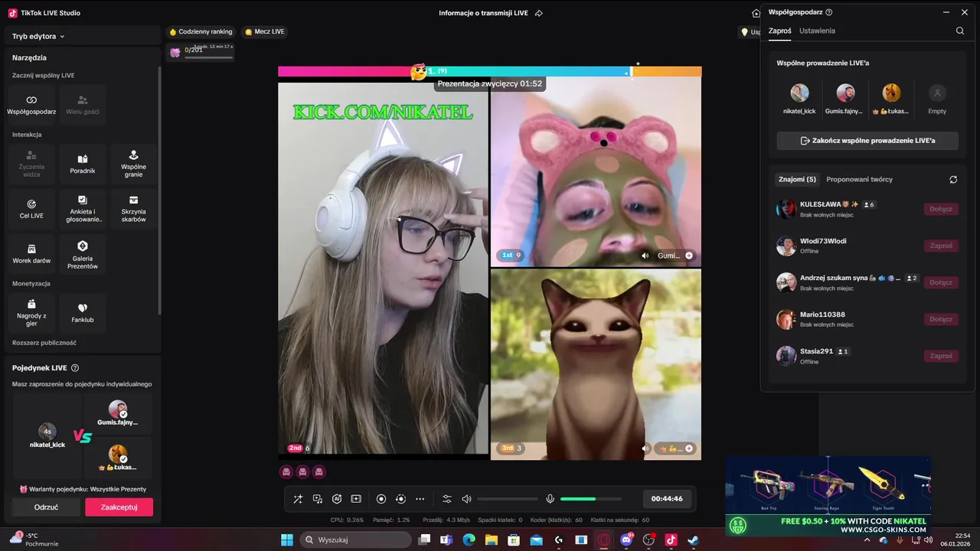Screen dimensions: 980x551
Task: Click the magic wand effects icon
Action: click(298, 499)
